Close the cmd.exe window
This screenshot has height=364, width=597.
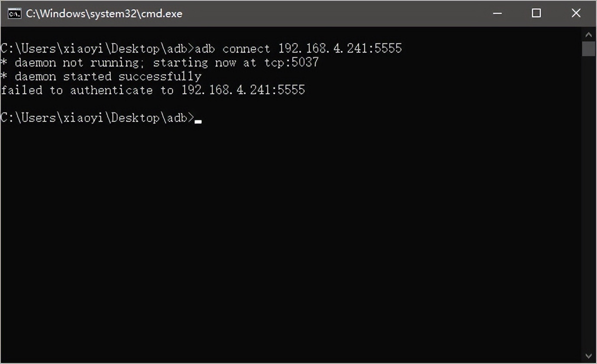576,13
